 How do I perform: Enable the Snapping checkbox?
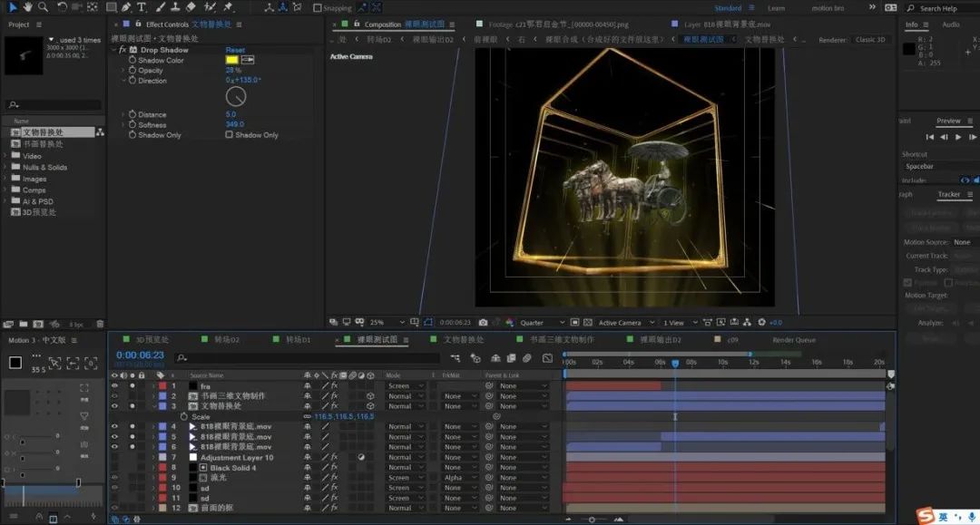[x=317, y=8]
